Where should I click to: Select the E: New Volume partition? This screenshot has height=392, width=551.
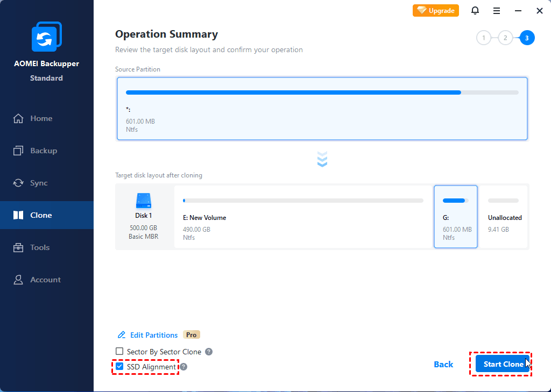(303, 217)
